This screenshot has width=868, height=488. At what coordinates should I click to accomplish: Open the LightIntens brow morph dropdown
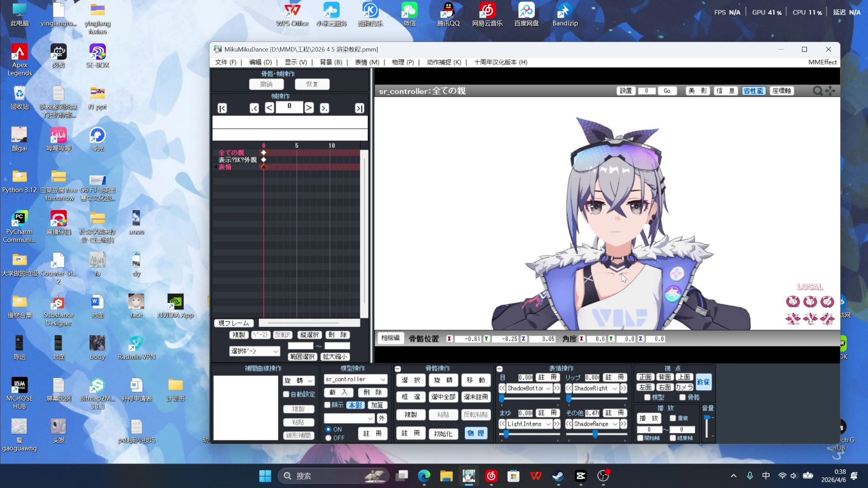pyautogui.click(x=529, y=424)
